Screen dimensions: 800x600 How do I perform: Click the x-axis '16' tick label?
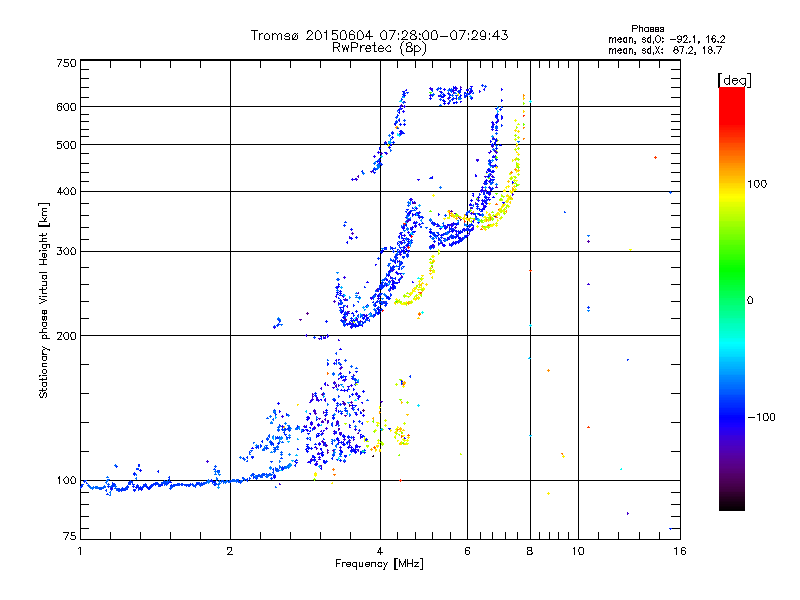pos(680,551)
